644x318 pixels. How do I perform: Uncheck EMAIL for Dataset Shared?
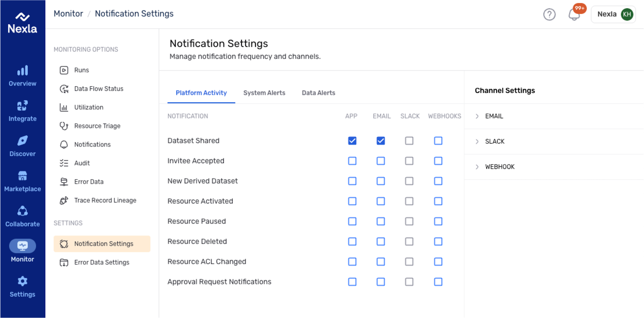coord(381,141)
